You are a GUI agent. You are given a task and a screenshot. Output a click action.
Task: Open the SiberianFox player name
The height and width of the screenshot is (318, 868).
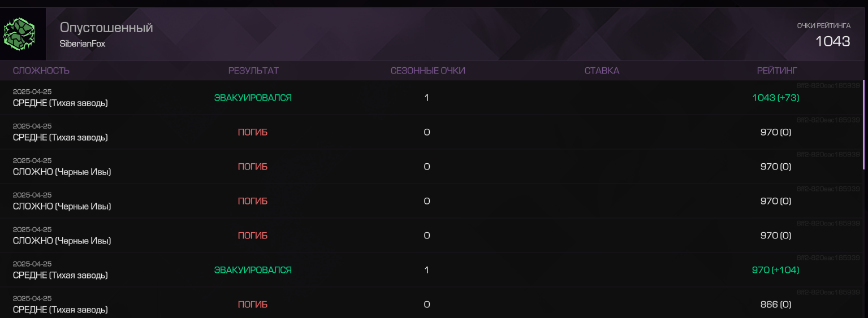83,43
